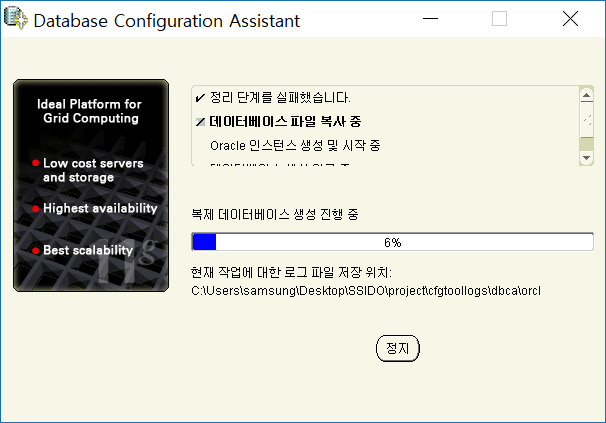Image resolution: width=606 pixels, height=423 pixels.
Task: Click scroll up arrow in steps list
Action: tap(586, 95)
